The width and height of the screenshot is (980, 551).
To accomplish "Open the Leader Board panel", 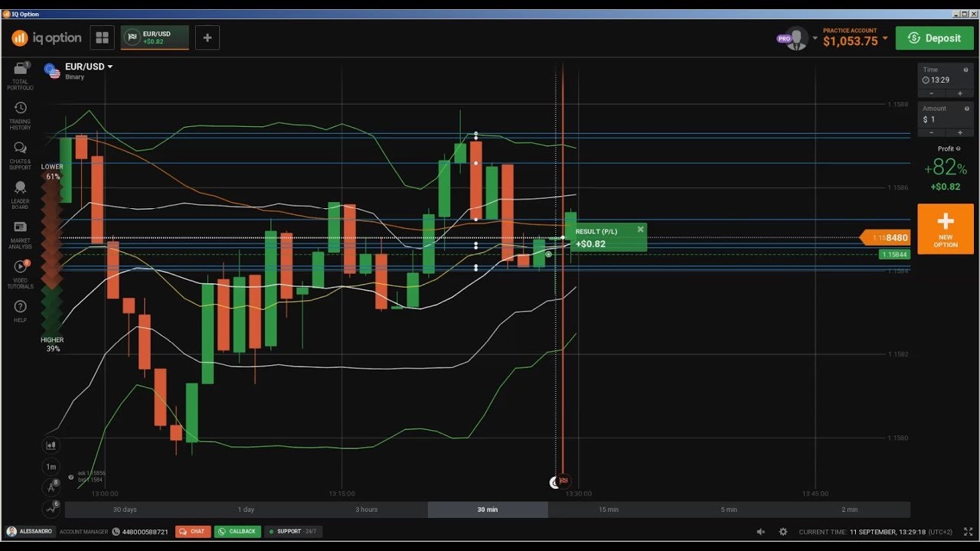I will click(x=20, y=195).
